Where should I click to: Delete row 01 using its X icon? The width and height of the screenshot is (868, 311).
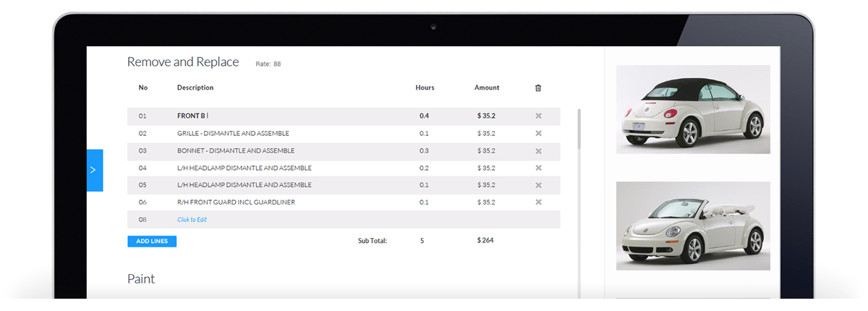pyautogui.click(x=538, y=116)
